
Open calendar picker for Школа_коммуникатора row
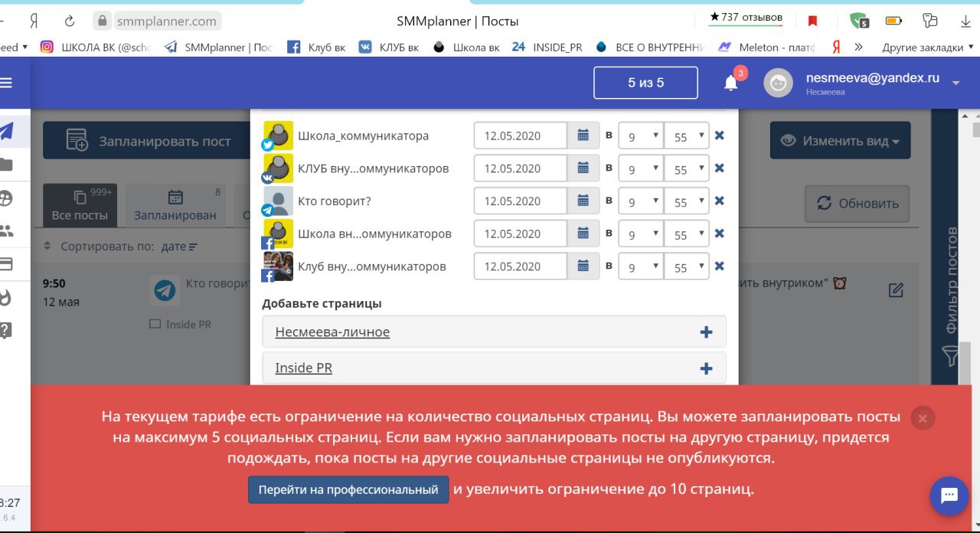[583, 136]
